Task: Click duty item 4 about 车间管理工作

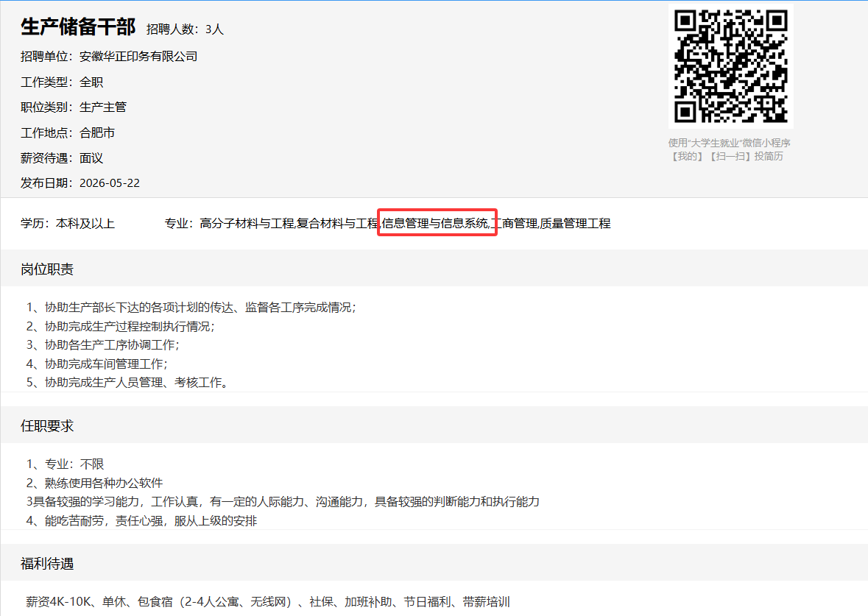Action: (x=97, y=364)
